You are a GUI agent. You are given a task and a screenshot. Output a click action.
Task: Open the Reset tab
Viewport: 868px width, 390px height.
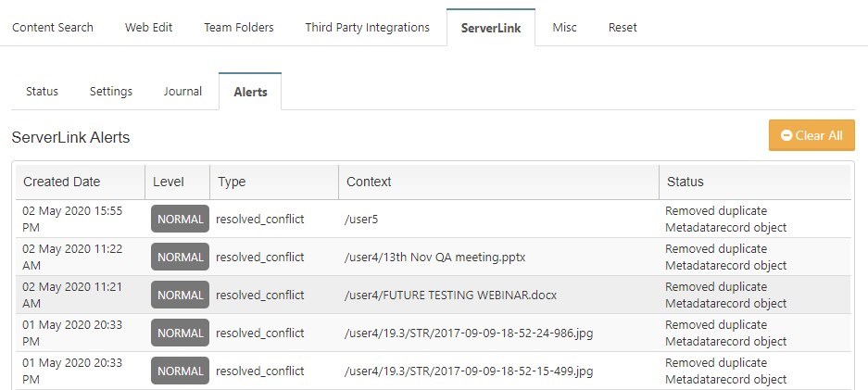coord(623,28)
